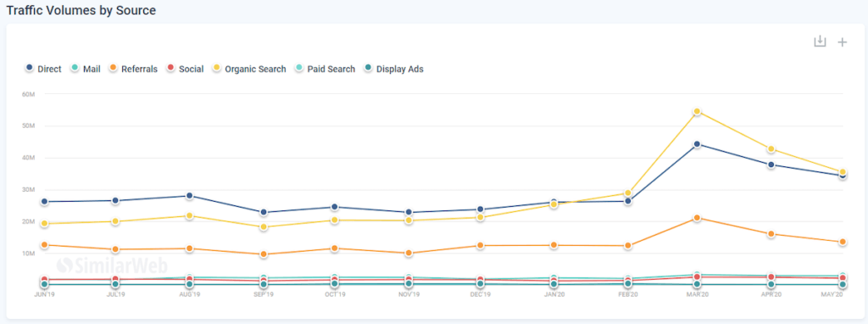Viewport: 868px width, 324px height.
Task: Toggle the Social legend entry
Action: click(x=185, y=69)
